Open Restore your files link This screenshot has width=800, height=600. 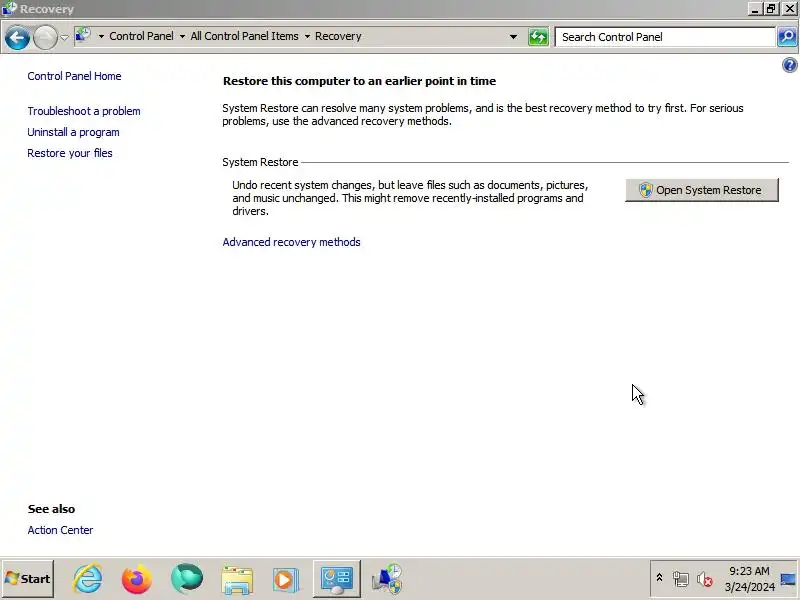(x=70, y=153)
